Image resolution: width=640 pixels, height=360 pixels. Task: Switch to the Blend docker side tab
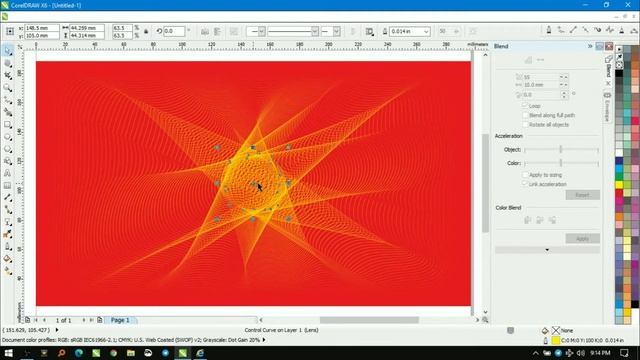click(x=608, y=67)
